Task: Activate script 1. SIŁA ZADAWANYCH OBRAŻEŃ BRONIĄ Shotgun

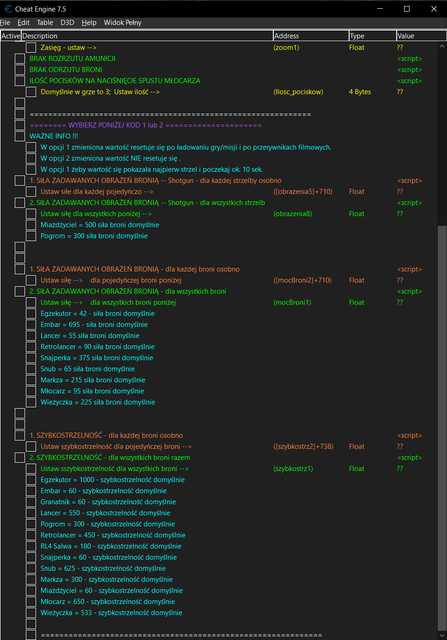Action: click(x=20, y=180)
